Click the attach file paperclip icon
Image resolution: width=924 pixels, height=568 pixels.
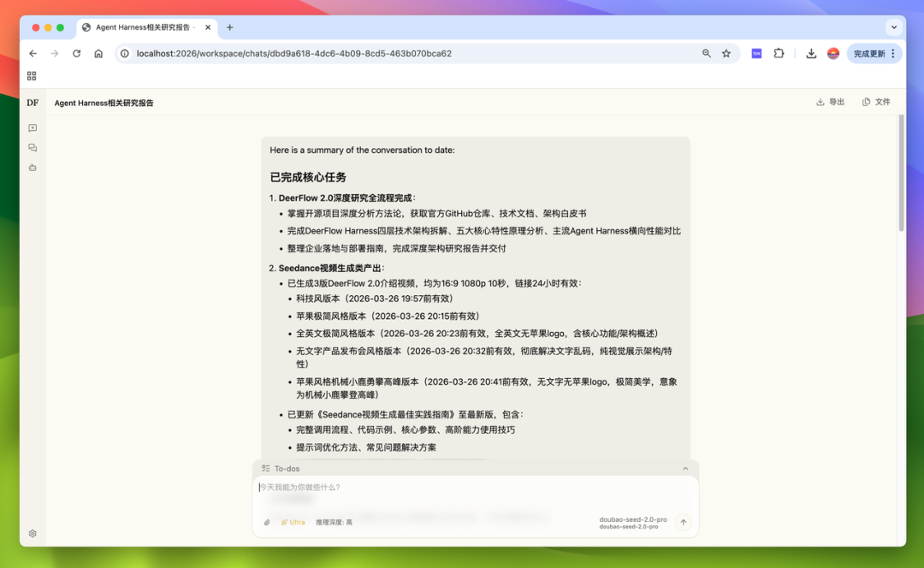(267, 522)
